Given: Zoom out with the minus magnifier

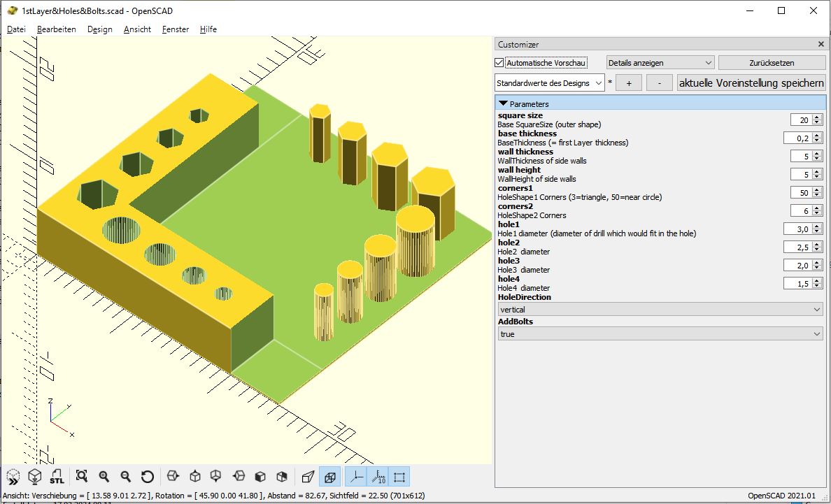Looking at the screenshot, I should coord(126,477).
